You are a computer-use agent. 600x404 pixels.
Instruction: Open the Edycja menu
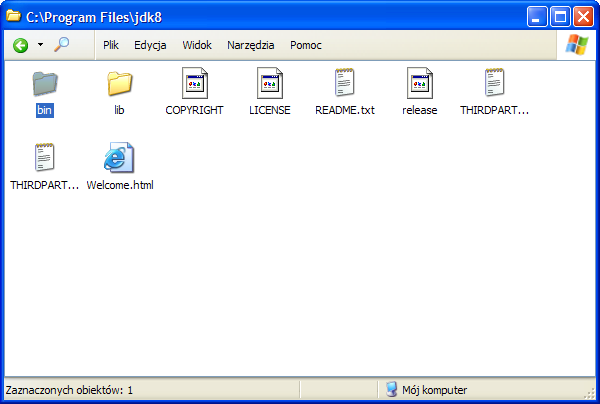pos(150,45)
